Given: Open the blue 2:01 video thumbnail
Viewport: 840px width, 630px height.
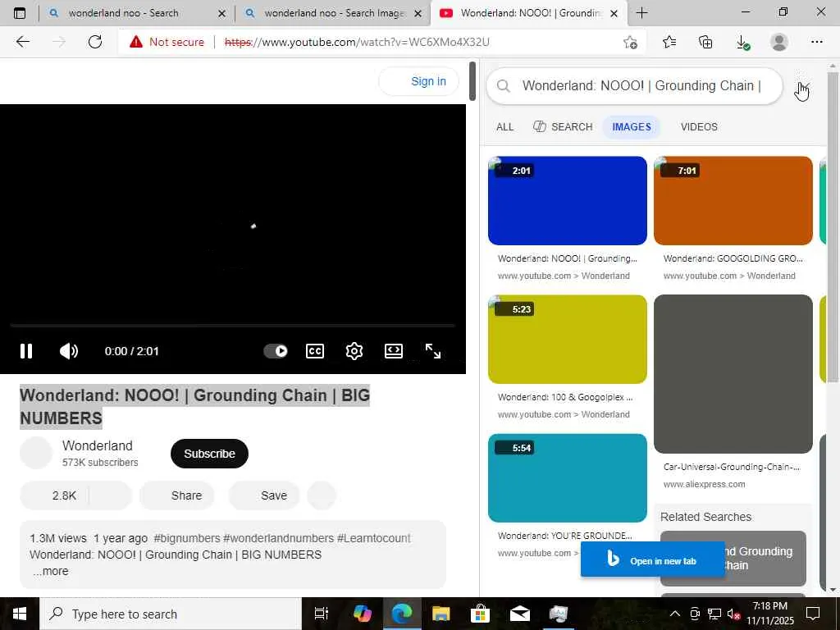Looking at the screenshot, I should [x=568, y=200].
